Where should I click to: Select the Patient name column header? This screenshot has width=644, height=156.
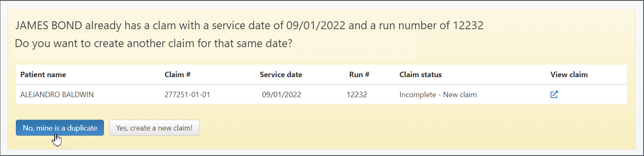(43, 75)
